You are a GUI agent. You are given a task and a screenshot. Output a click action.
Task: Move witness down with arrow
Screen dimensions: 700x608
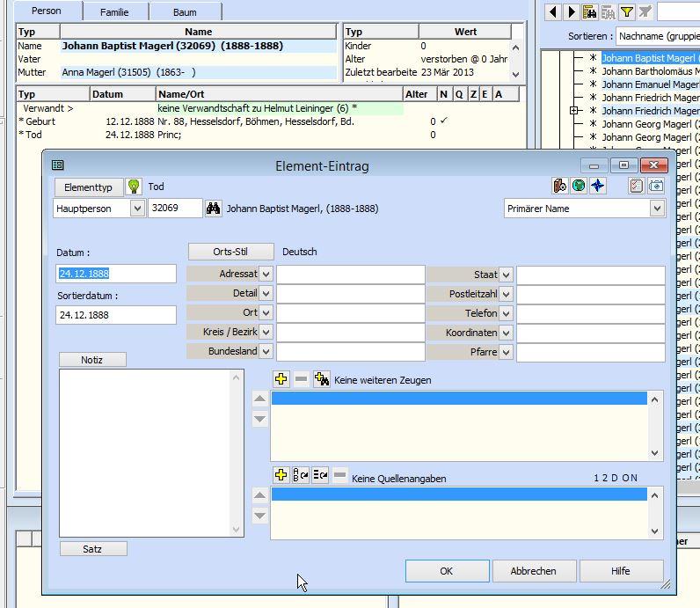[259, 419]
